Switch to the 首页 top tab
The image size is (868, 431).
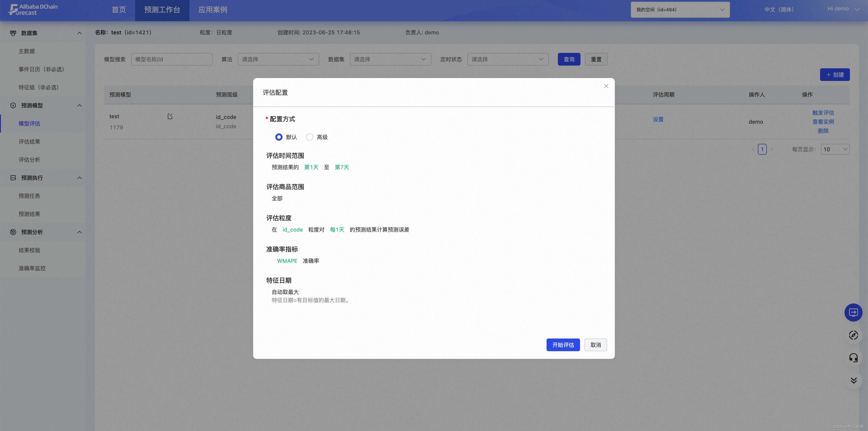click(119, 10)
